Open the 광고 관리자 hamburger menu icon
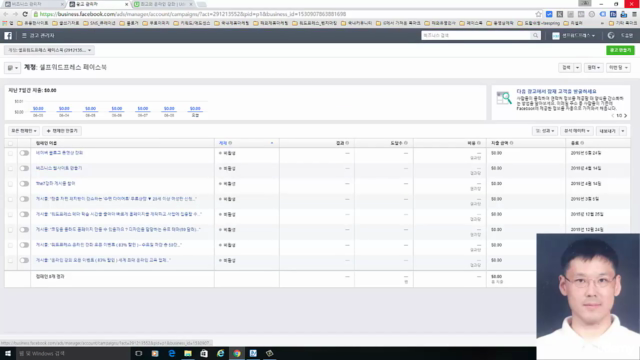The image size is (640, 360). point(24,36)
